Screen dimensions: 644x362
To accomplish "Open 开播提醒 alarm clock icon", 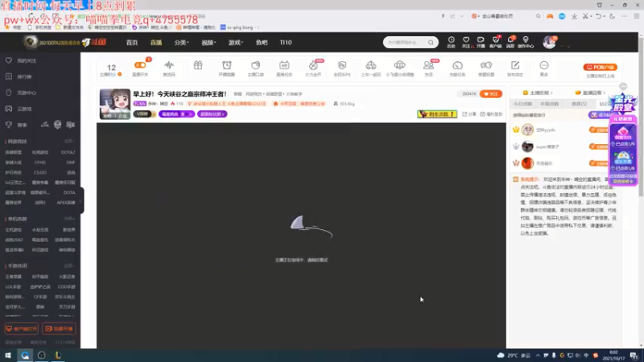I will [x=227, y=65].
